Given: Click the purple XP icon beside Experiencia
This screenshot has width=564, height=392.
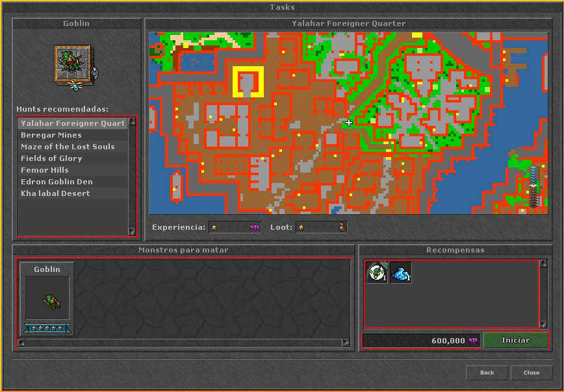Looking at the screenshot, I should tap(254, 227).
